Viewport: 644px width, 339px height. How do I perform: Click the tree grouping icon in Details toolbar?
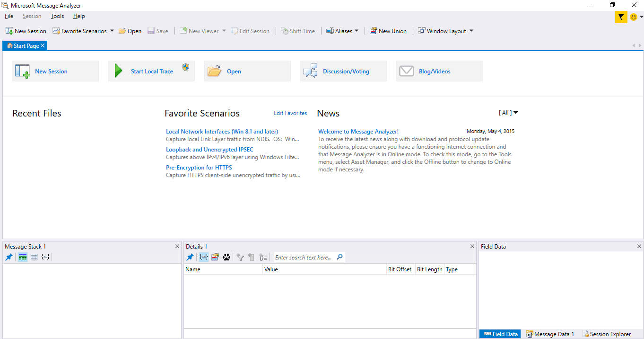pos(263,257)
